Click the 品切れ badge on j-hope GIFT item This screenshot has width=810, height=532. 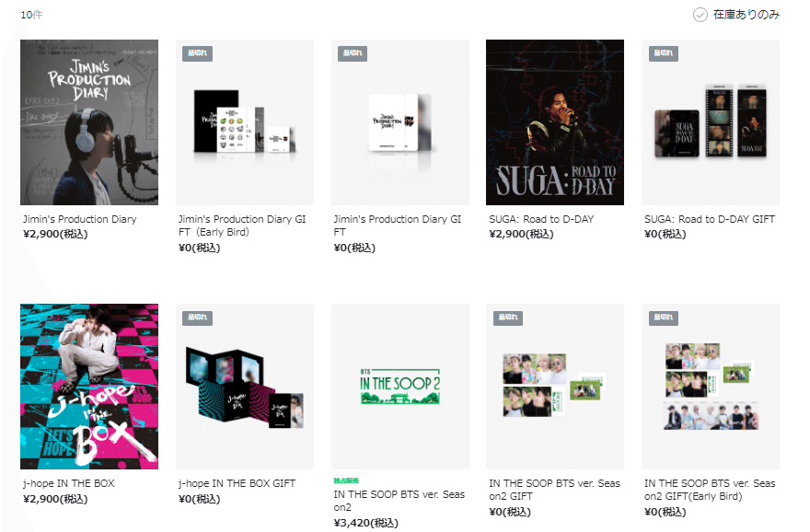[197, 318]
